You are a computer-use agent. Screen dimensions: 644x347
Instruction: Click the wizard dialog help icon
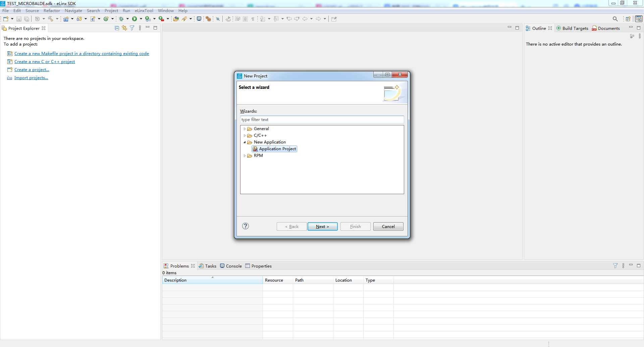click(x=246, y=226)
